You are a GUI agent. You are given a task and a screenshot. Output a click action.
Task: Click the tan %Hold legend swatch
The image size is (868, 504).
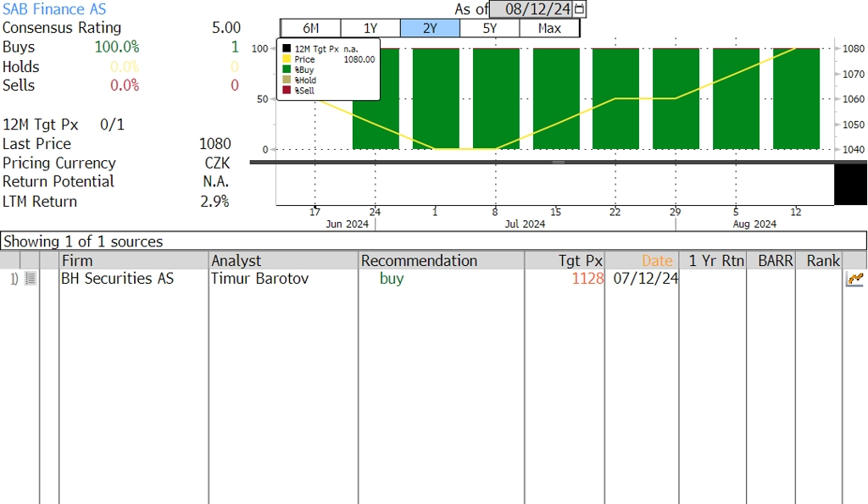(287, 80)
